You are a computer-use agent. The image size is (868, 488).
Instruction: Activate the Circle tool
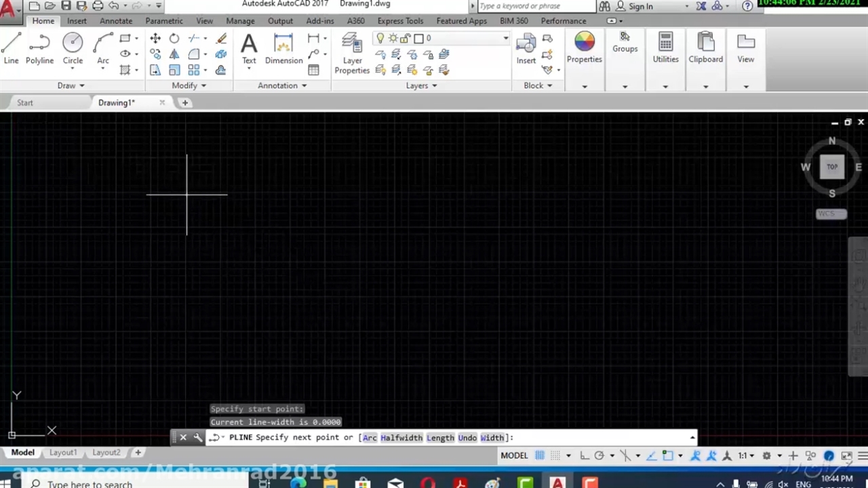click(73, 48)
